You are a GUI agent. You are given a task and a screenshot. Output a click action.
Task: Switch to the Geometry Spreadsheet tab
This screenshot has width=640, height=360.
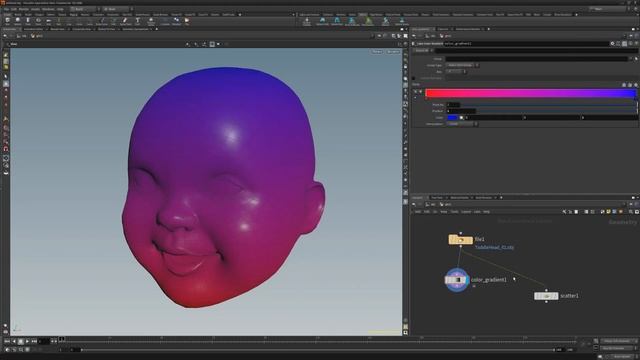coord(135,29)
